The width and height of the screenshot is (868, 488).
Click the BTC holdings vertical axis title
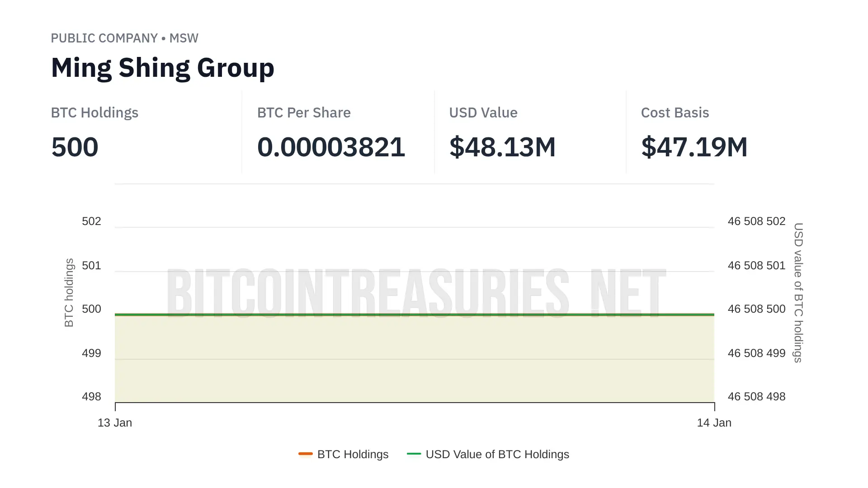tap(69, 292)
